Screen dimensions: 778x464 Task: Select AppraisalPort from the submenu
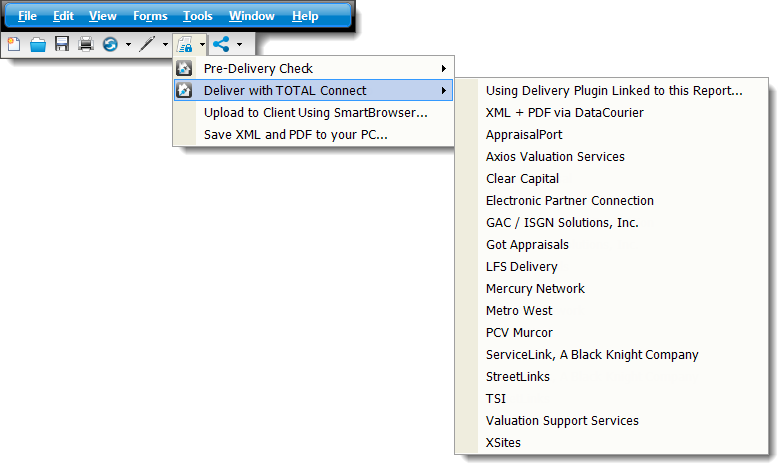[524, 135]
